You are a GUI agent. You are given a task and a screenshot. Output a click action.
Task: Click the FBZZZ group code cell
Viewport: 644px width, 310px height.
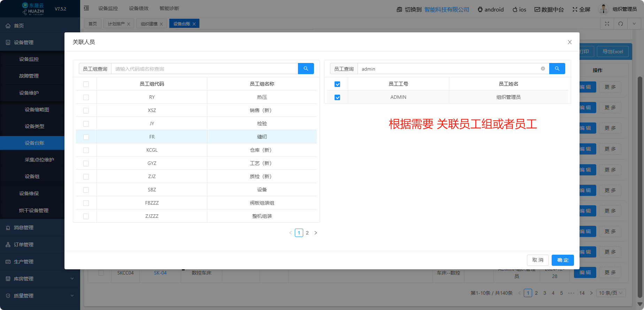coord(152,203)
